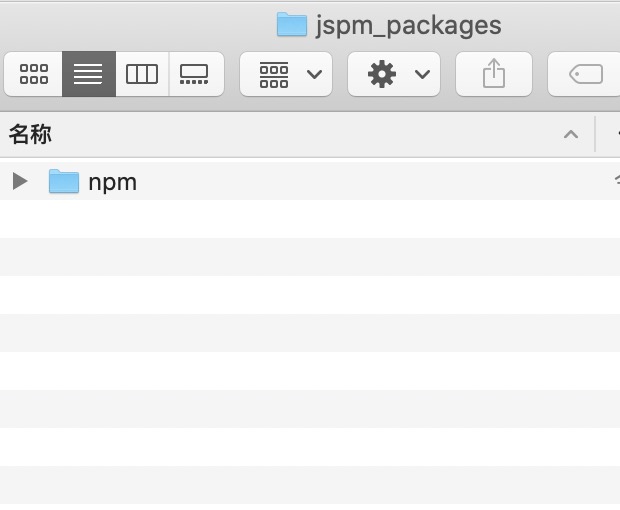Click the jspm_packages title folder icon

pyautogui.click(x=291, y=24)
